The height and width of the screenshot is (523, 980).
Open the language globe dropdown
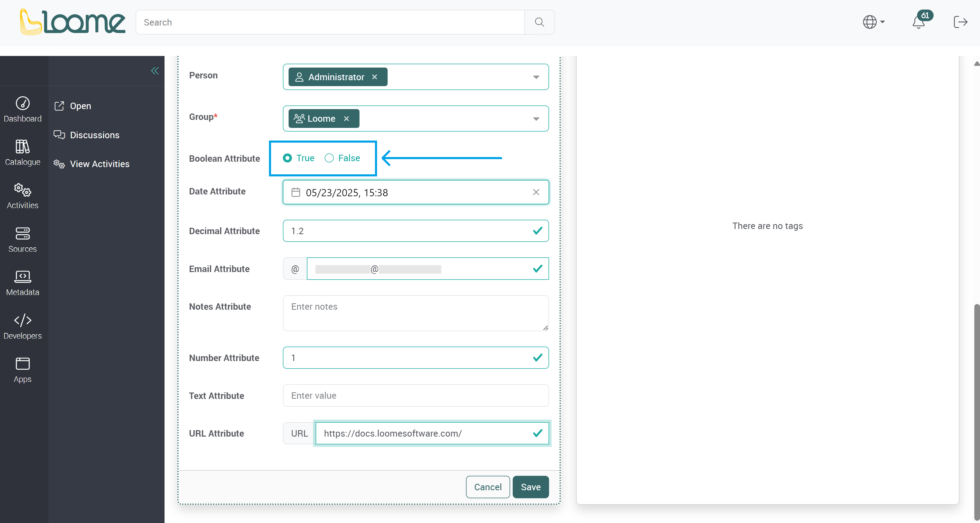click(x=873, y=22)
